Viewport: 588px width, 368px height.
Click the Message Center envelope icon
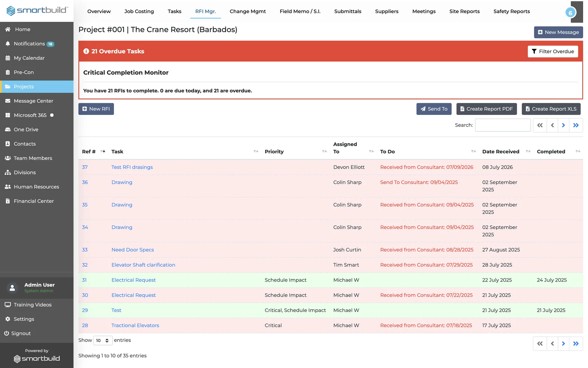7,101
